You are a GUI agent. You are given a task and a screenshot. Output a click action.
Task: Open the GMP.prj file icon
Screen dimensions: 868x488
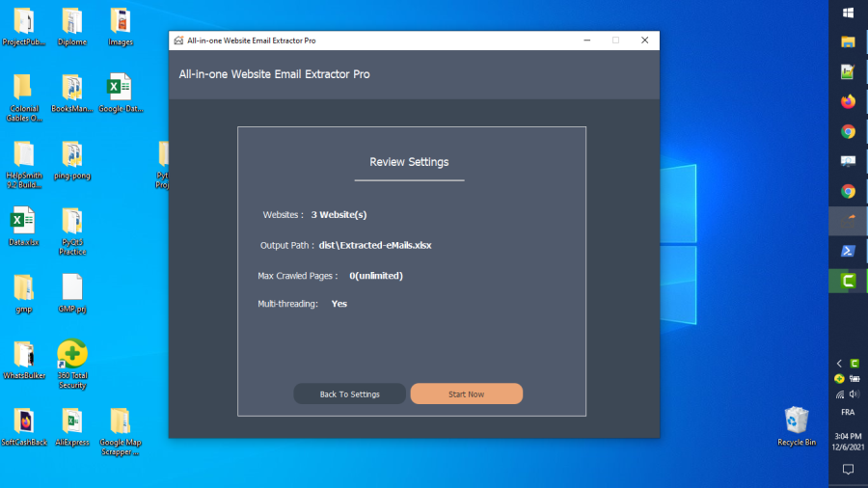pyautogui.click(x=72, y=293)
